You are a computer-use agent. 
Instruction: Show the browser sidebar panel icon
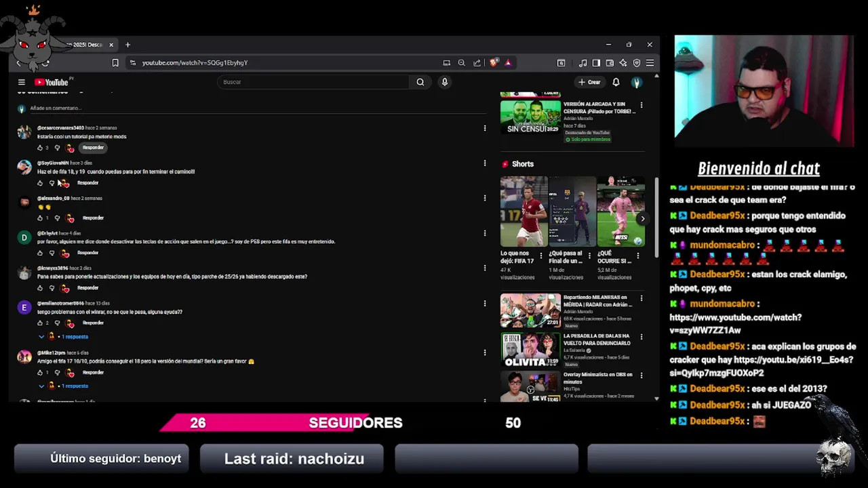pos(596,62)
